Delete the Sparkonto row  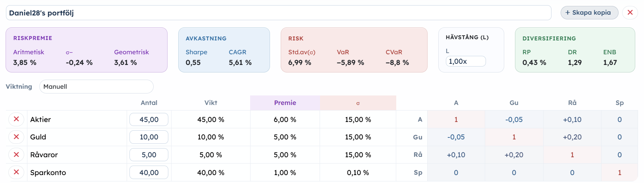click(x=16, y=172)
